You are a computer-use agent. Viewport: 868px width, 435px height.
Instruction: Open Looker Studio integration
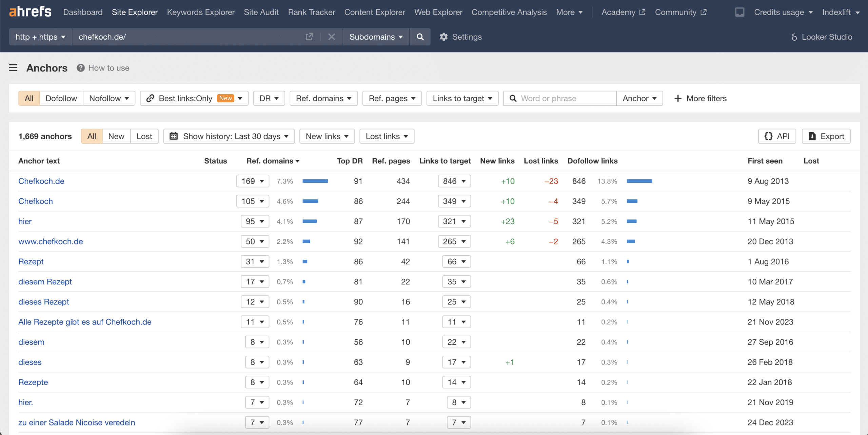[x=822, y=37]
